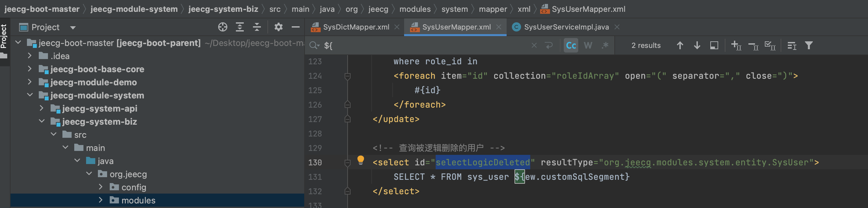The height and width of the screenshot is (208, 868).
Task: Click breadcrumb jeecg-module-system
Action: (x=134, y=9)
